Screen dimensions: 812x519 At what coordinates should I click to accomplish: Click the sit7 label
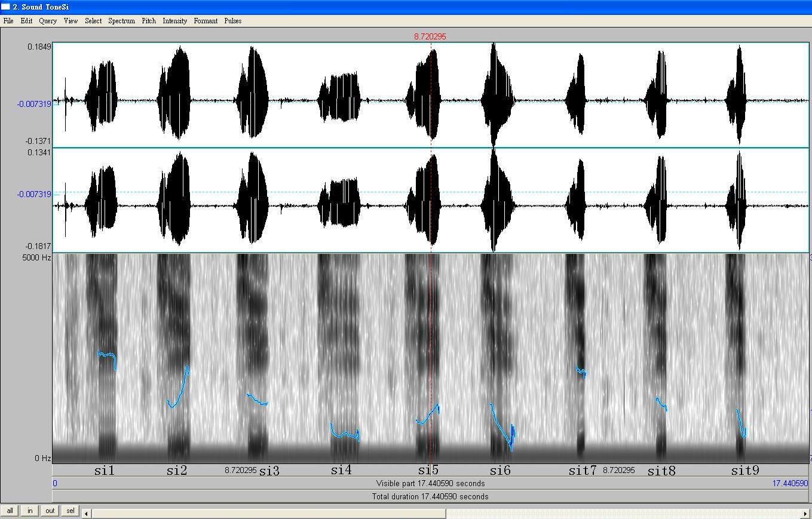(583, 471)
